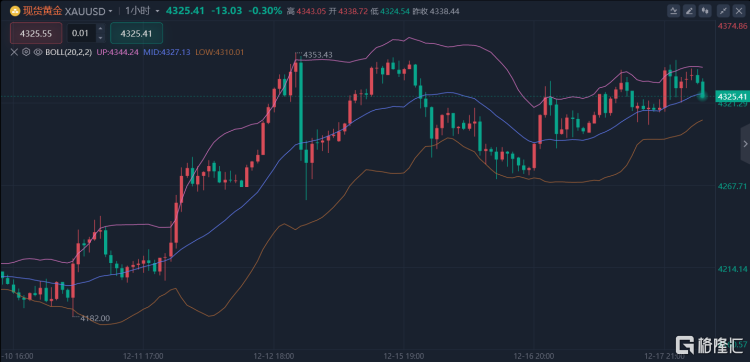Click the 4182.00 low price marker

95,318
